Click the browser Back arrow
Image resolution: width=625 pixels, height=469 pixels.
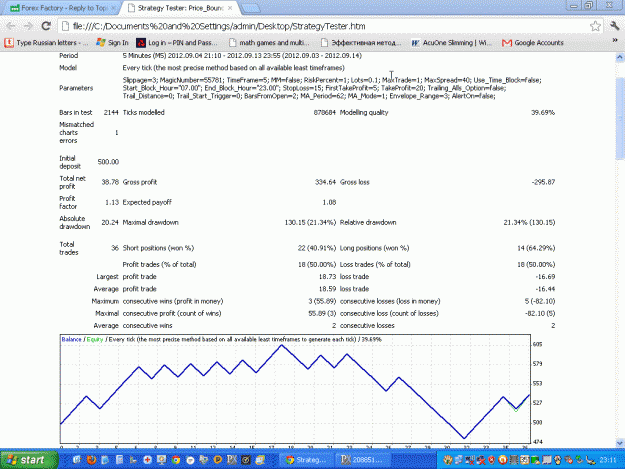click(10, 26)
